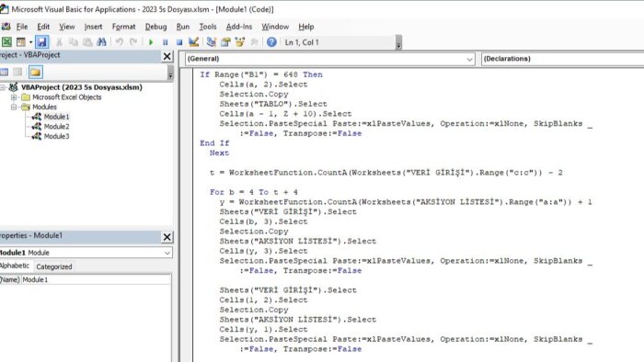Image resolution: width=644 pixels, height=362 pixels.
Task: Open the Help menu
Action: pos(306,27)
